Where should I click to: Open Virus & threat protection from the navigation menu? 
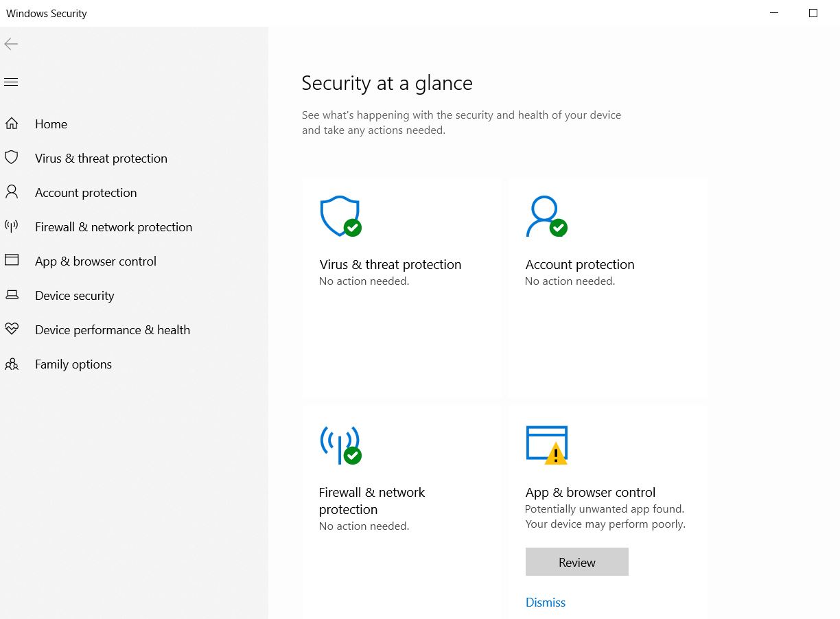click(101, 158)
